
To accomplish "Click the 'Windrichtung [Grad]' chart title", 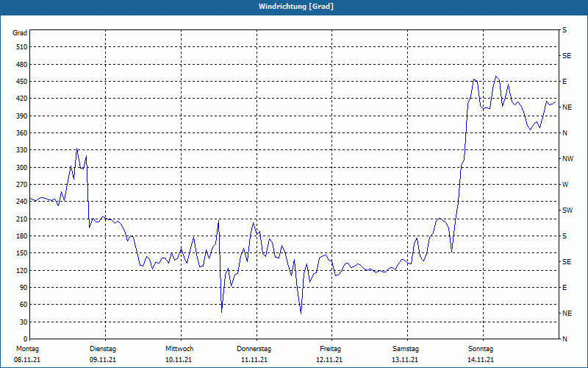I will tap(296, 7).
